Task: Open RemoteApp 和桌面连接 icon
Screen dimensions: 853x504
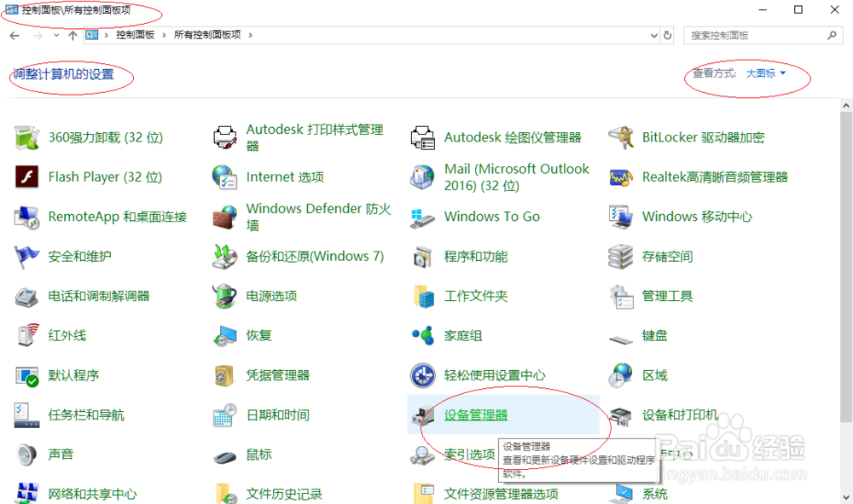Action: (26, 217)
